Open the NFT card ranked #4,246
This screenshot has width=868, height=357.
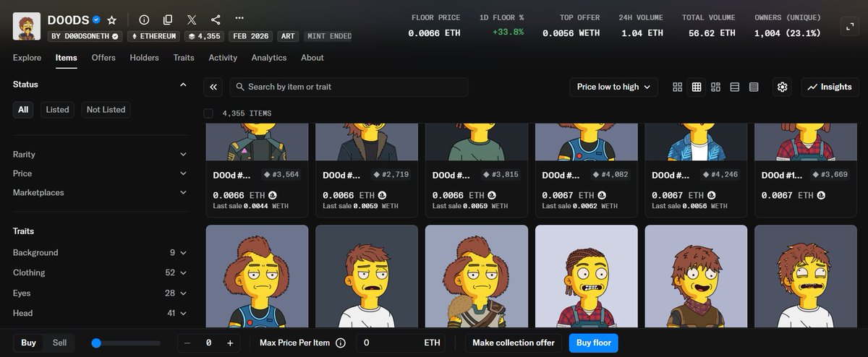[696, 170]
